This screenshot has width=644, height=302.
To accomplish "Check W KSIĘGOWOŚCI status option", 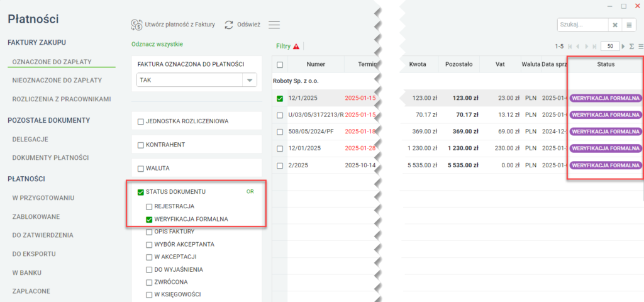I will (149, 294).
